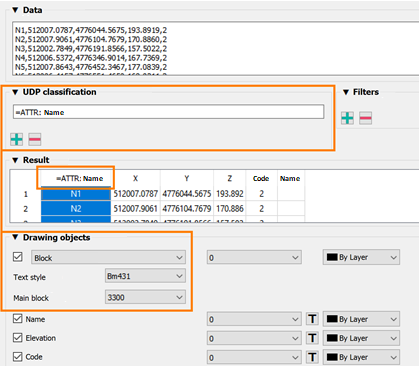Image resolution: width=419 pixels, height=366 pixels.
Task: Open text settings for Code row
Action: tap(312, 357)
